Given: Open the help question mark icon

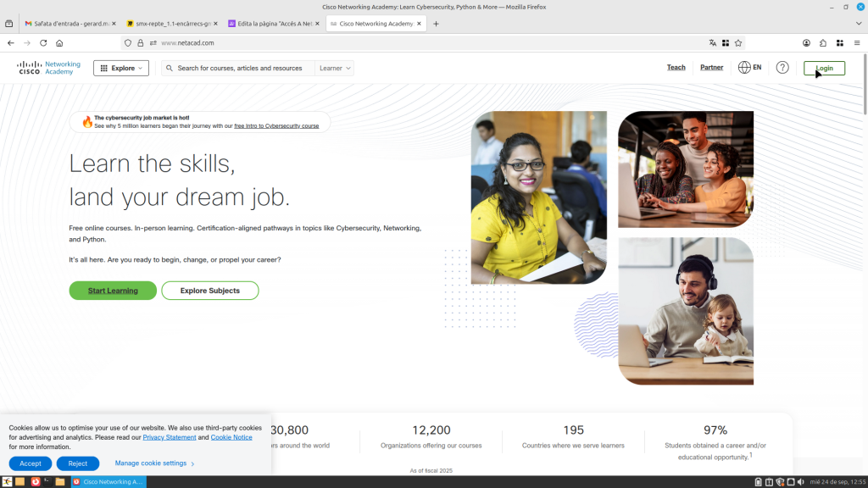Looking at the screenshot, I should point(782,68).
